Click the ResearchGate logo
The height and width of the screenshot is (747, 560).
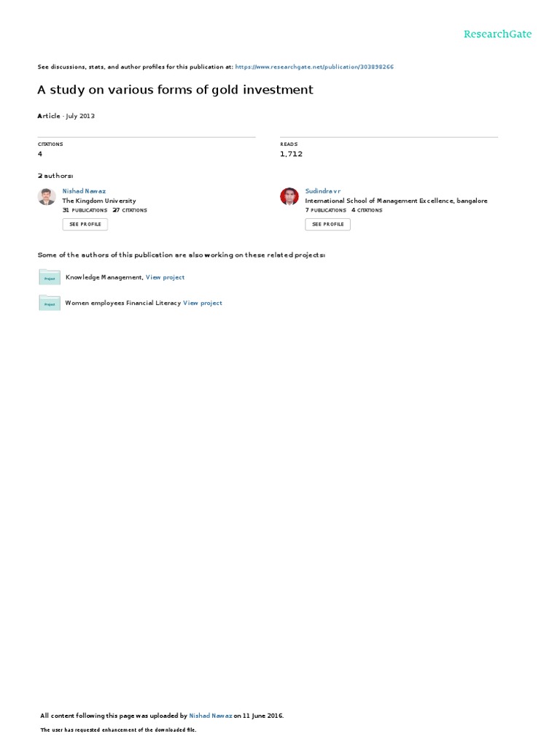pyautogui.click(x=497, y=34)
